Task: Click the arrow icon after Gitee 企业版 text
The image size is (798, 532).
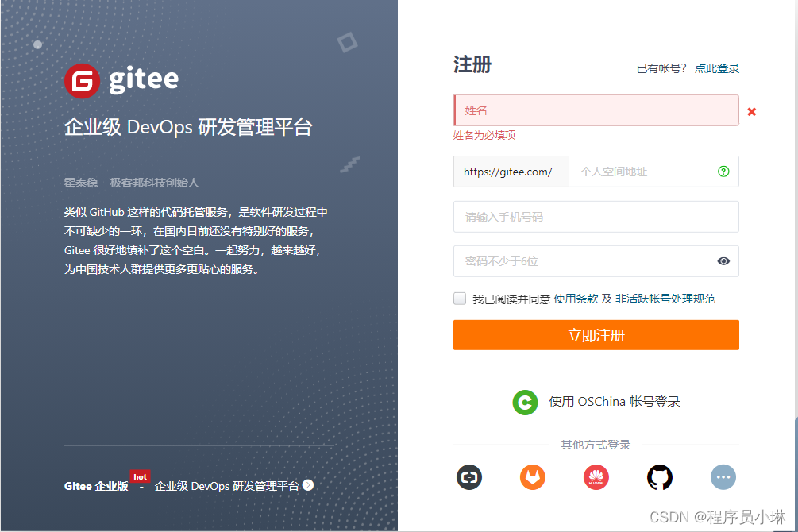Action: pos(308,485)
